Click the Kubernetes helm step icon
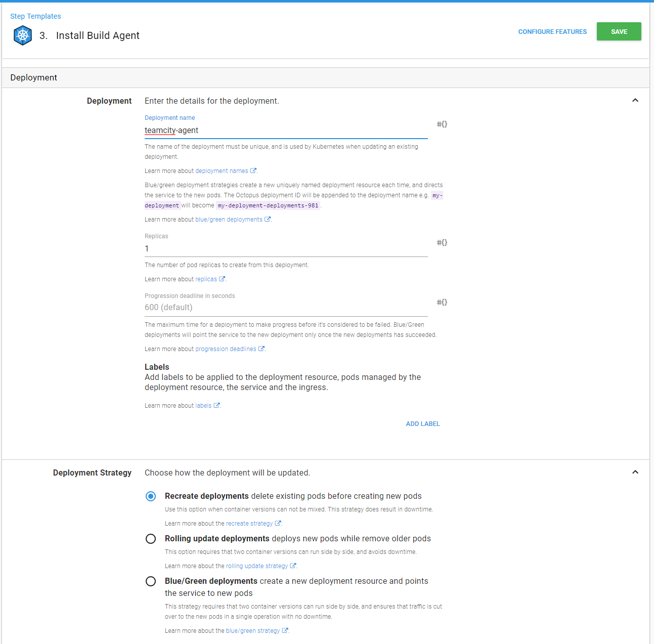Viewport: 654px width, 644px height. (x=23, y=36)
